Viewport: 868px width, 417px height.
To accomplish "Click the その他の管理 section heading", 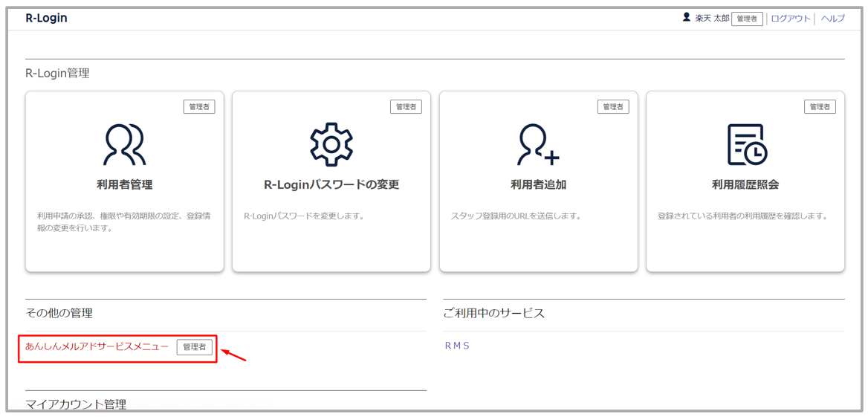I will (x=59, y=314).
